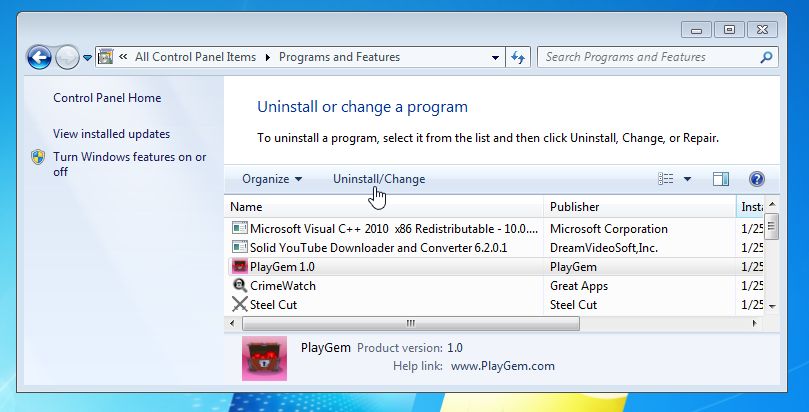This screenshot has height=412, width=809.
Task: Click the greyed Forward navigation arrow
Action: tap(67, 57)
